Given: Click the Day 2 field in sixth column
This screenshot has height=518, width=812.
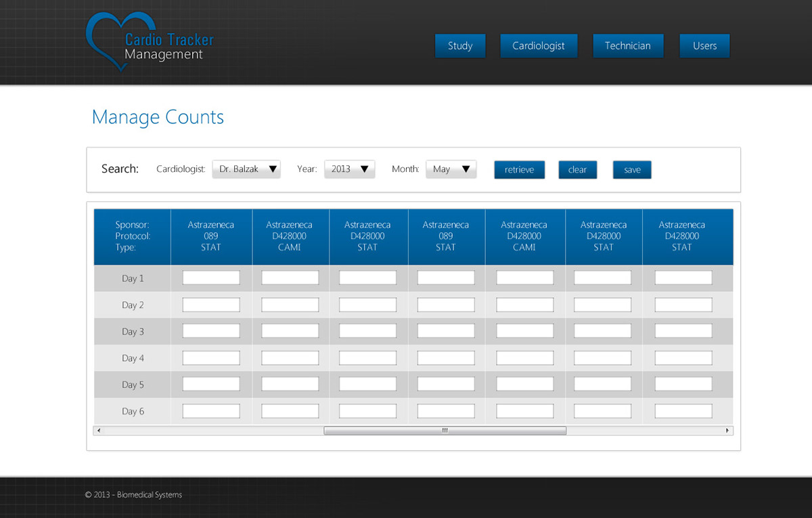Looking at the screenshot, I should [603, 305].
